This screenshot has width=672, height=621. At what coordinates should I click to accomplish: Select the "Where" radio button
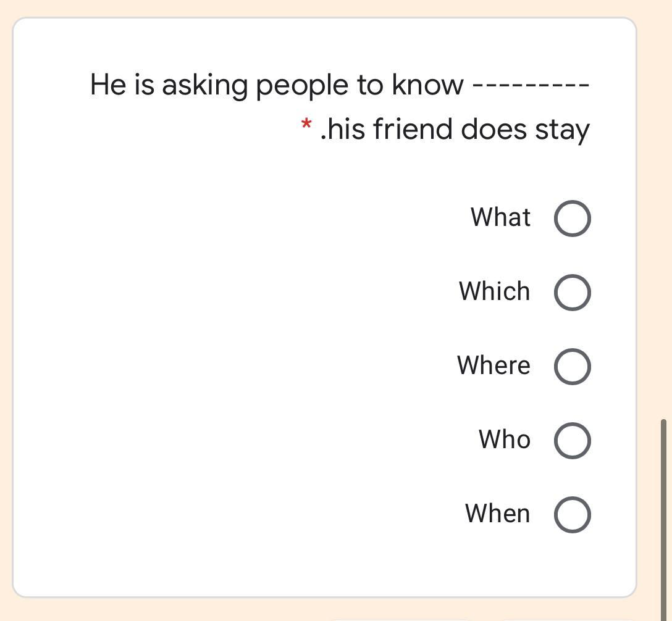(x=573, y=366)
